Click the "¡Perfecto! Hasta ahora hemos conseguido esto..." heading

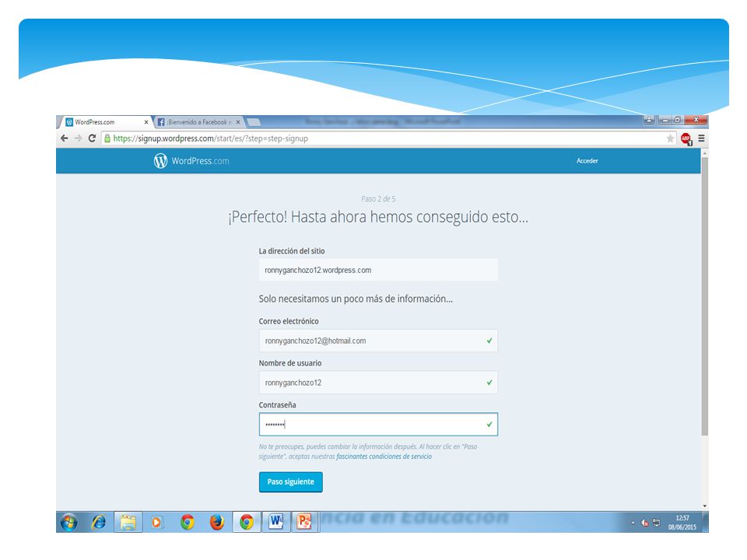[378, 217]
